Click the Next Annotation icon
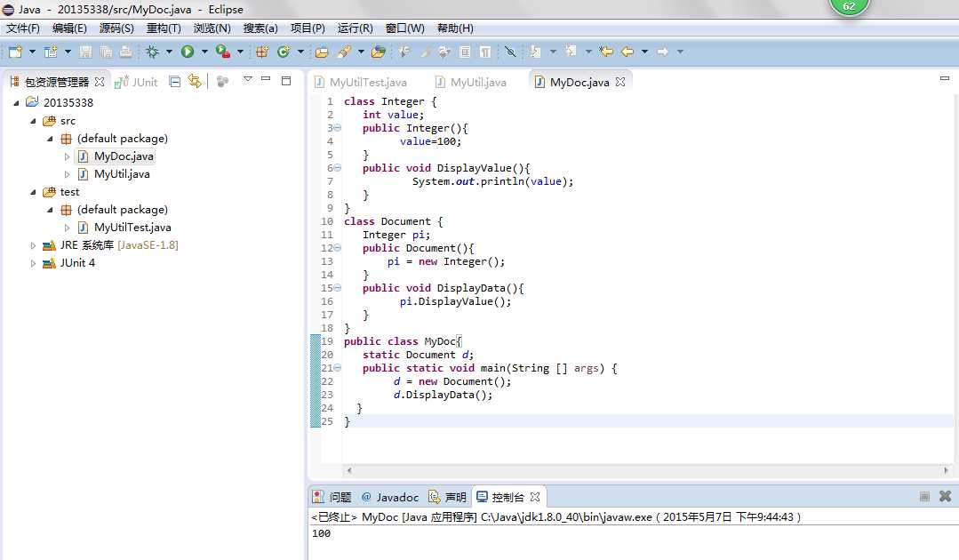The width and height of the screenshot is (959, 560). pyautogui.click(x=536, y=52)
